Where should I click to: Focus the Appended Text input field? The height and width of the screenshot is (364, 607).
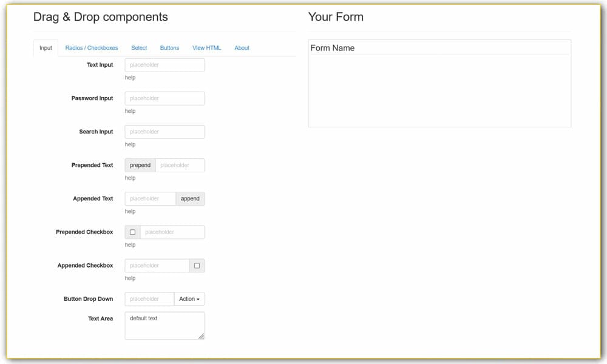(x=151, y=198)
